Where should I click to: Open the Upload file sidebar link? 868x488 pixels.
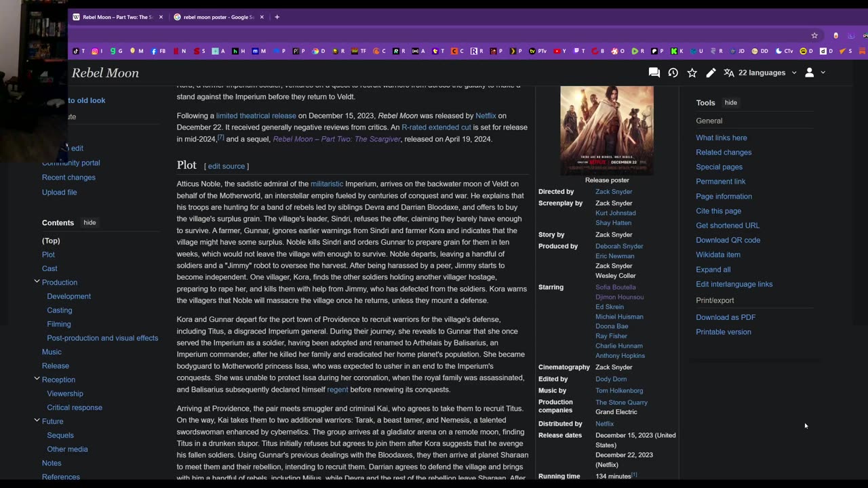[x=59, y=192]
